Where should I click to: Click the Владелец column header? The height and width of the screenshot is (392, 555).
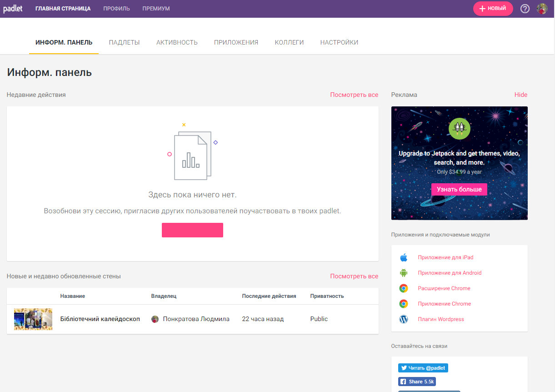[x=164, y=296]
